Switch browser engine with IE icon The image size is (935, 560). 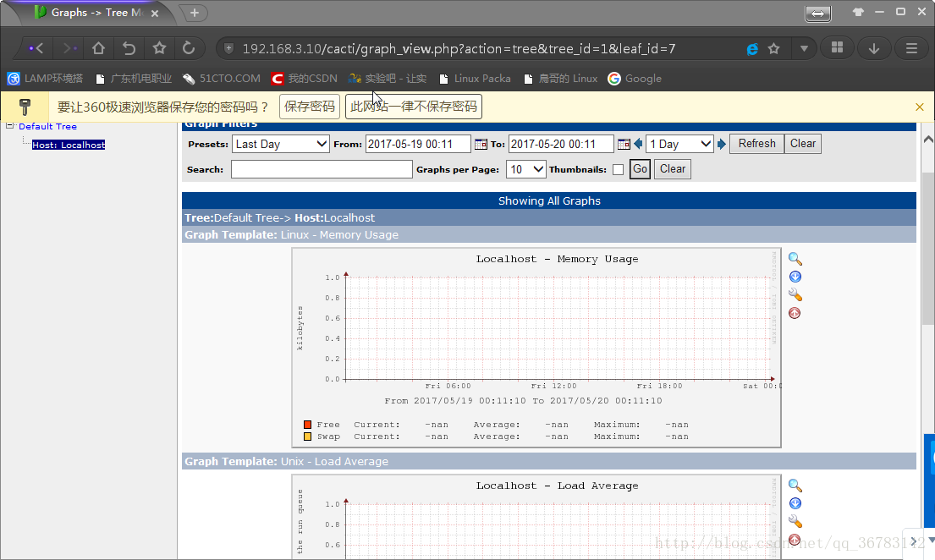(752, 49)
